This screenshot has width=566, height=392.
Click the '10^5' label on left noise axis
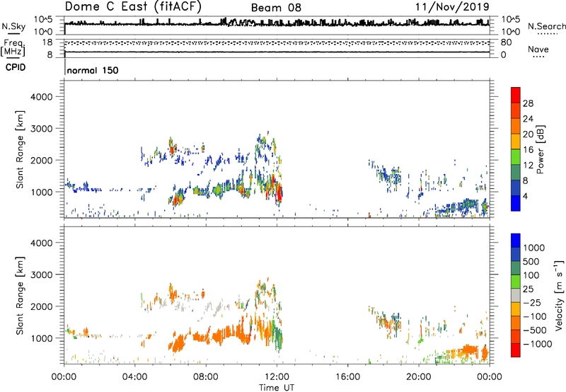pos(43,20)
